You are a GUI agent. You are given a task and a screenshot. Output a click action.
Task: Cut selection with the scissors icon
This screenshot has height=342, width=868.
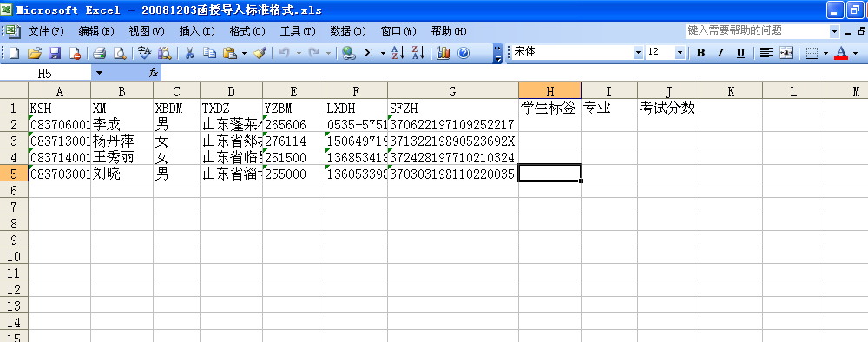189,53
